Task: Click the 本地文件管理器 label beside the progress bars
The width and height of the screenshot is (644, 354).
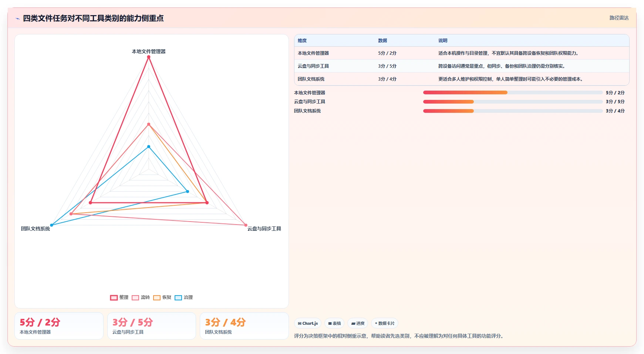Action: pos(310,93)
